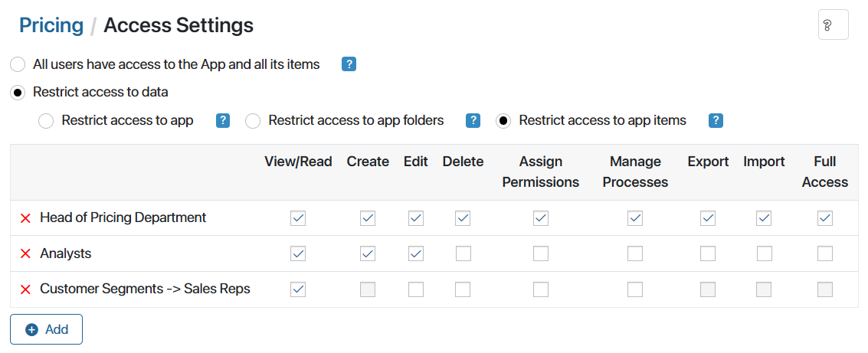
Task: Check Assign Permissions for Analysts
Action: [x=541, y=254]
